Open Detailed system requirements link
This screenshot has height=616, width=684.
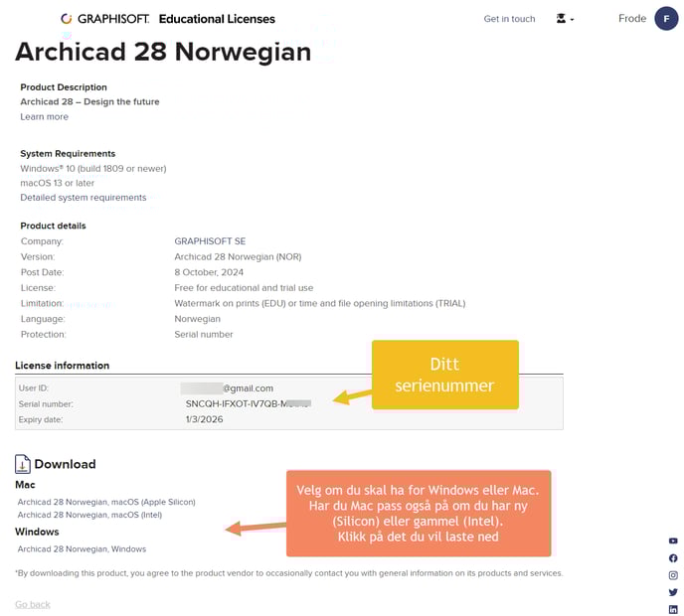84,198
